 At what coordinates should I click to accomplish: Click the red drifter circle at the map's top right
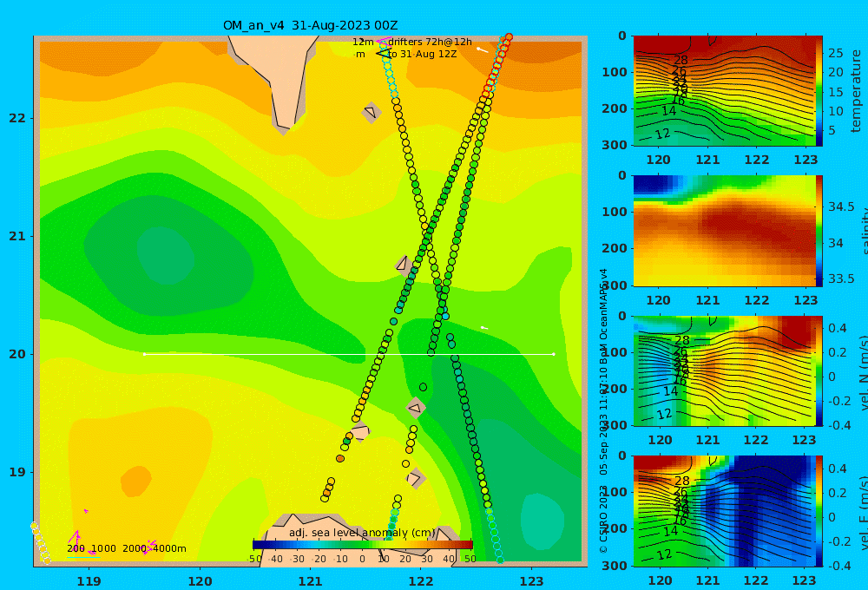509,37
